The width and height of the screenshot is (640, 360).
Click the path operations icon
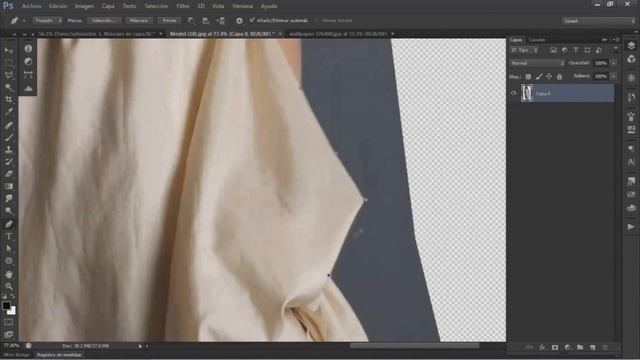[x=191, y=20]
